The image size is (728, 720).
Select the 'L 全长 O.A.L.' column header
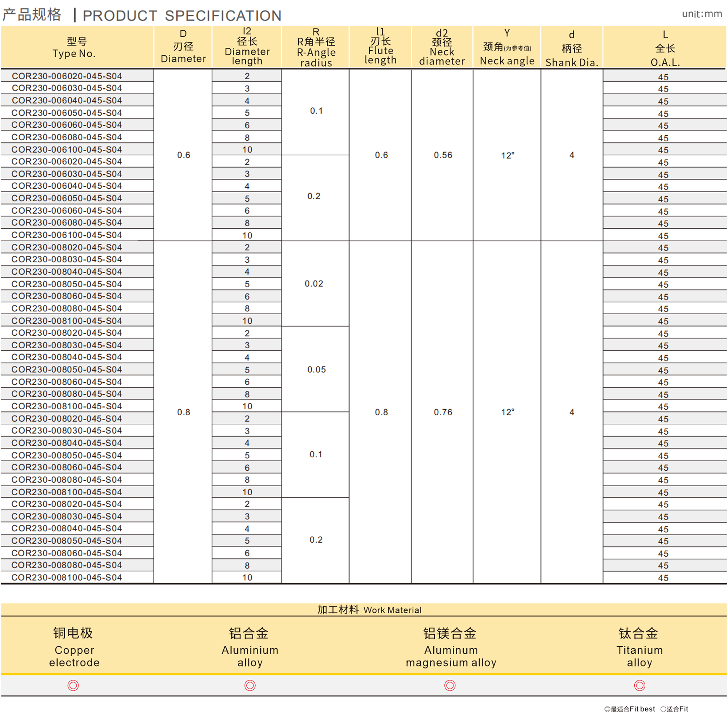pyautogui.click(x=665, y=47)
